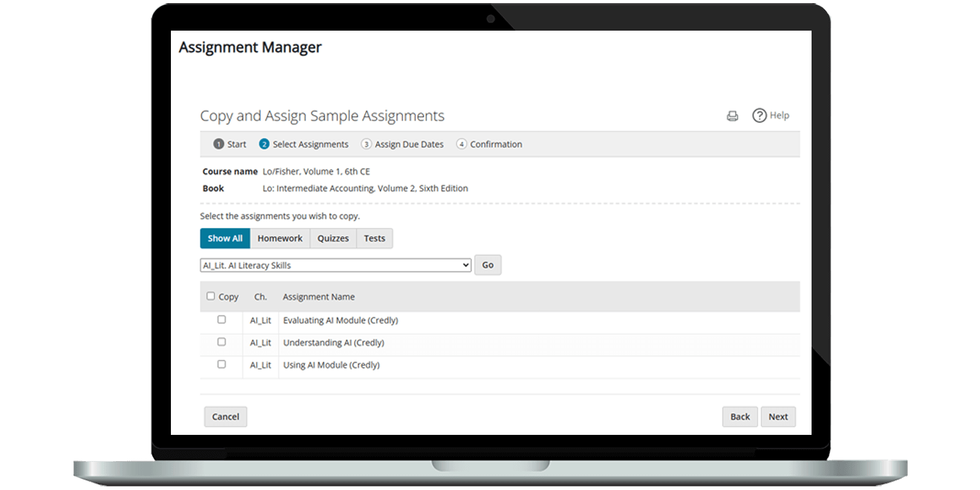The image size is (980, 490).
Task: Click the Next button
Action: (x=778, y=417)
